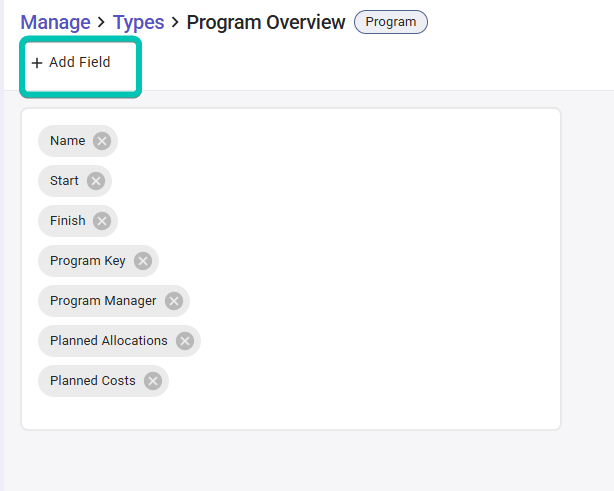Viewport: 614px width, 491px height.
Task: Go to Manage breadcrumb link
Action: point(55,22)
